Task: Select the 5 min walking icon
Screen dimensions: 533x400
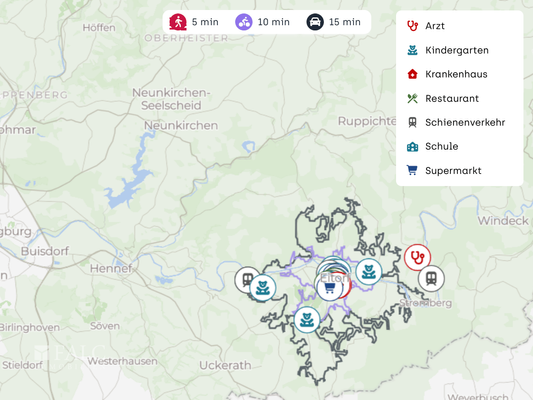Action: coord(178,22)
